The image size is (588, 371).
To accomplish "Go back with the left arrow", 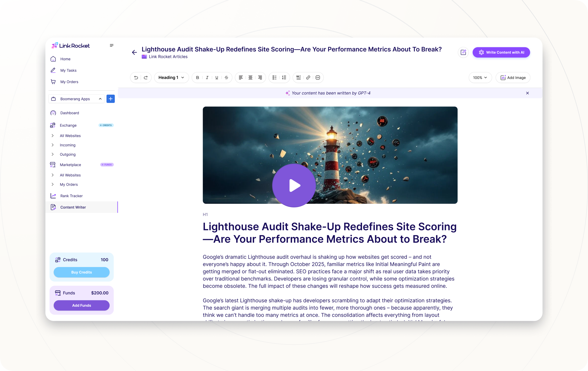I will (134, 53).
